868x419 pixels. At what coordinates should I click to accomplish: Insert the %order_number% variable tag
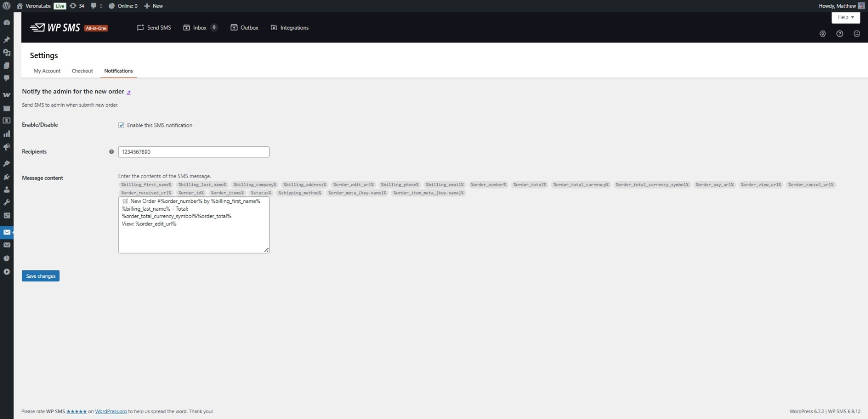[x=488, y=185]
